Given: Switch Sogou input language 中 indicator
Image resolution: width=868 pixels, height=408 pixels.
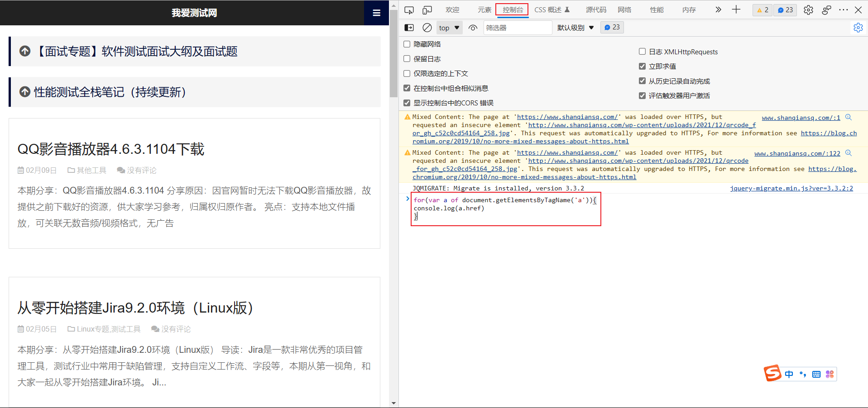Looking at the screenshot, I should (789, 374).
